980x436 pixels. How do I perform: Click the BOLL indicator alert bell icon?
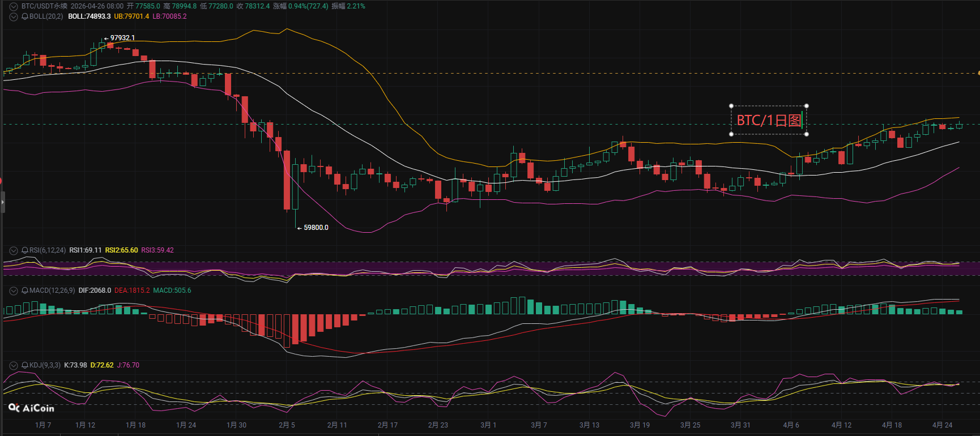[25, 16]
